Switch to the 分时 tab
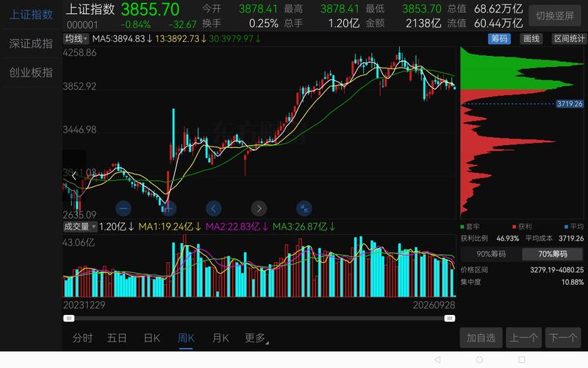The image size is (588, 368). [82, 338]
